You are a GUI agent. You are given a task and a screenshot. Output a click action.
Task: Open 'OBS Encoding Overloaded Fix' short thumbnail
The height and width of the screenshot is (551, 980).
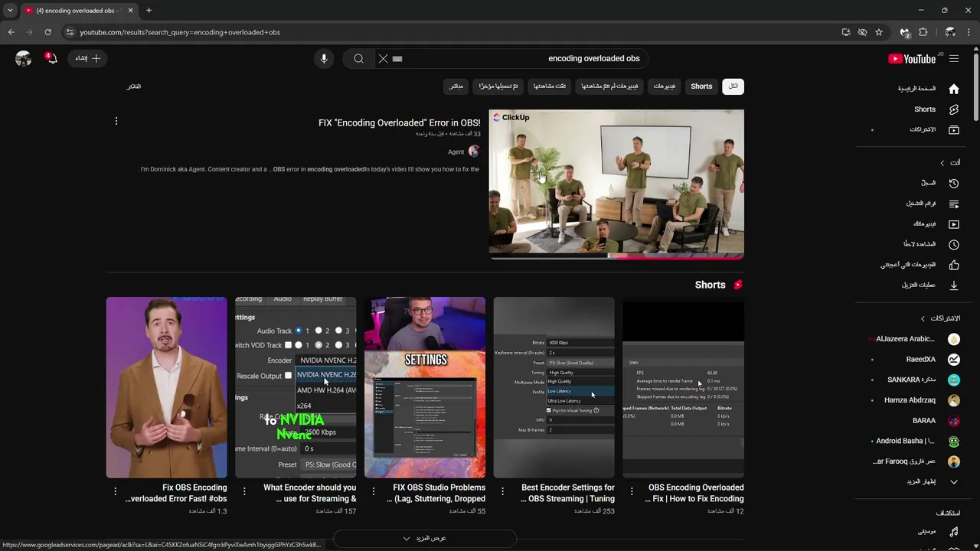pyautogui.click(x=683, y=387)
